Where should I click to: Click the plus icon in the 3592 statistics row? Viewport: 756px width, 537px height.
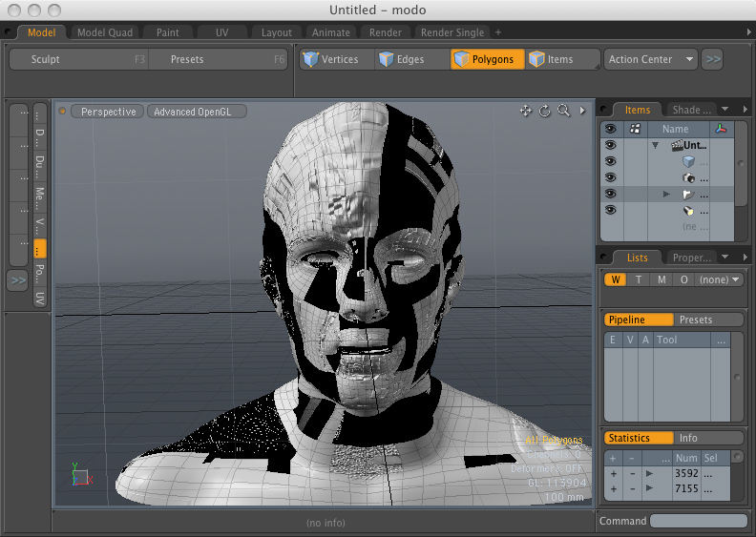[x=613, y=474]
